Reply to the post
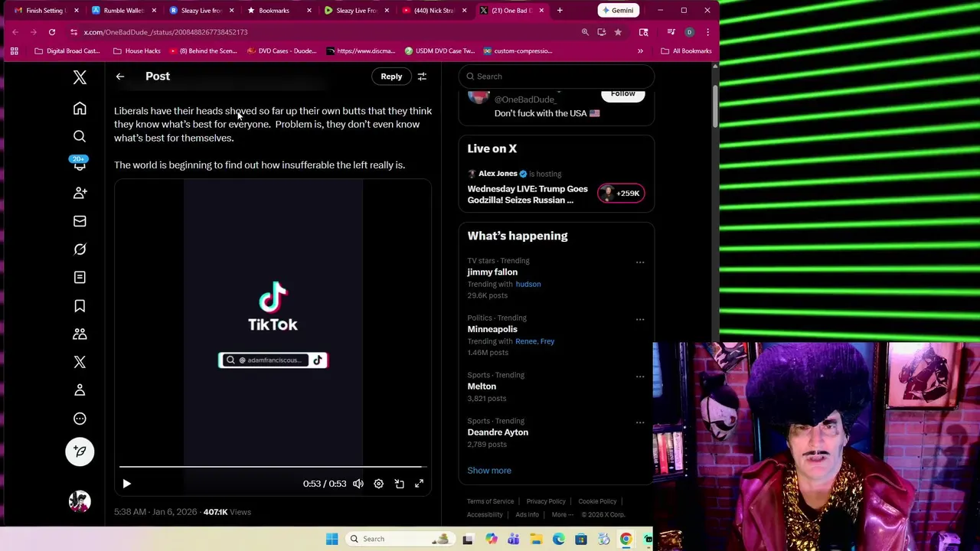 click(391, 77)
